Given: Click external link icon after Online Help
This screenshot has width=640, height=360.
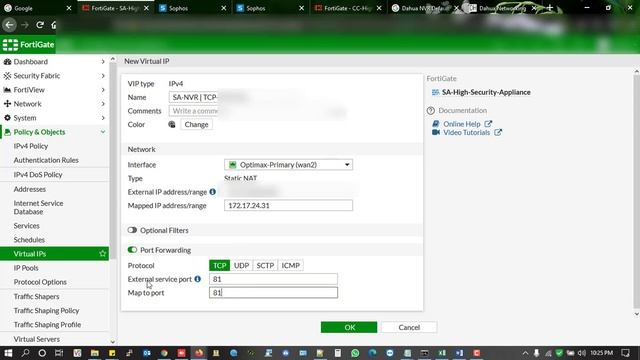Looking at the screenshot, I should 488,124.
